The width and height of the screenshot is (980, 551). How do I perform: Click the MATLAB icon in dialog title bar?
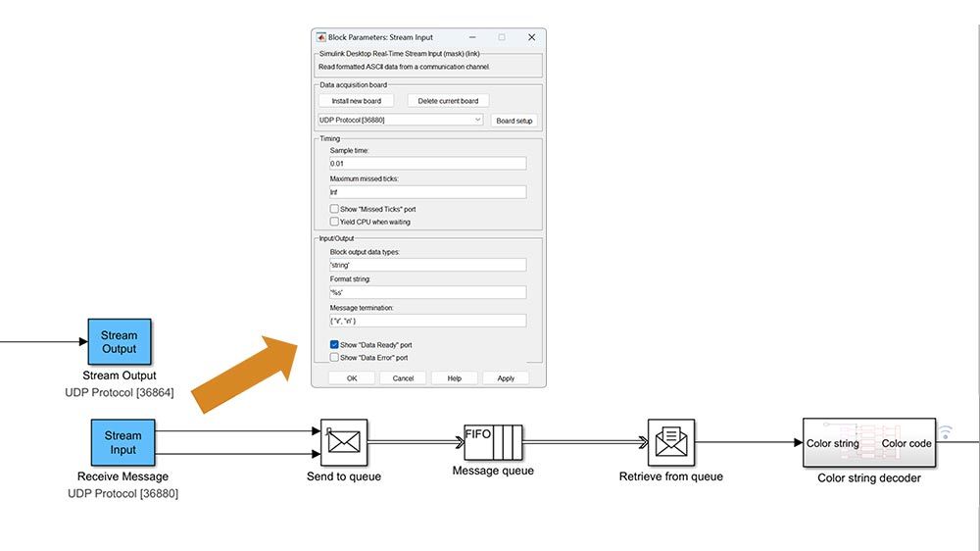[x=319, y=37]
